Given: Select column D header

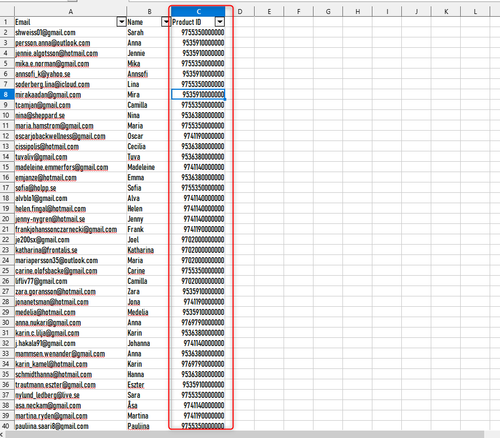Looking at the screenshot, I should click(x=240, y=12).
